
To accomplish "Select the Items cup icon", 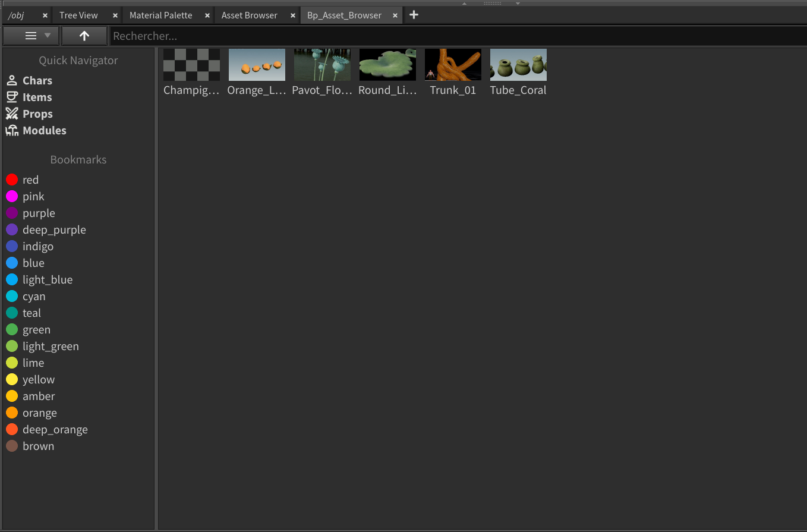I will point(12,97).
